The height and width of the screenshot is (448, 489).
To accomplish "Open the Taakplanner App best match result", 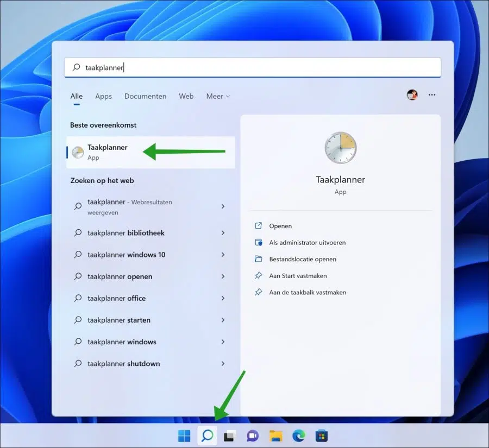I will coord(151,152).
